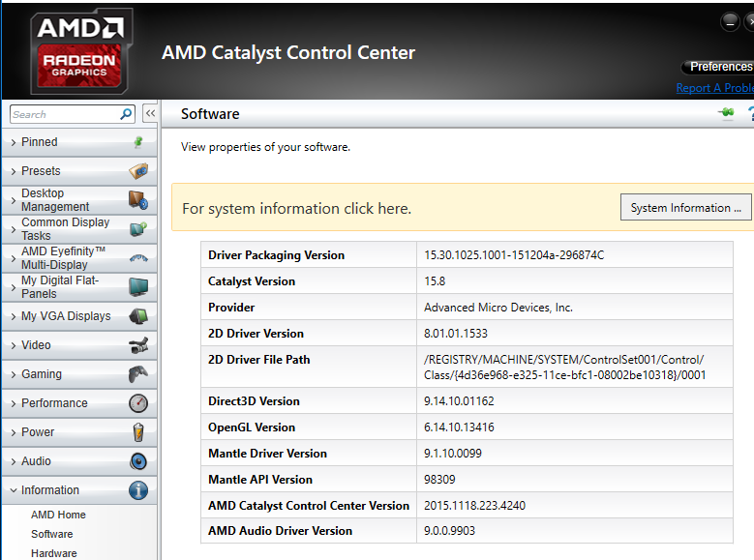Pin the Software page with green pin
The image size is (754, 560).
727,113
